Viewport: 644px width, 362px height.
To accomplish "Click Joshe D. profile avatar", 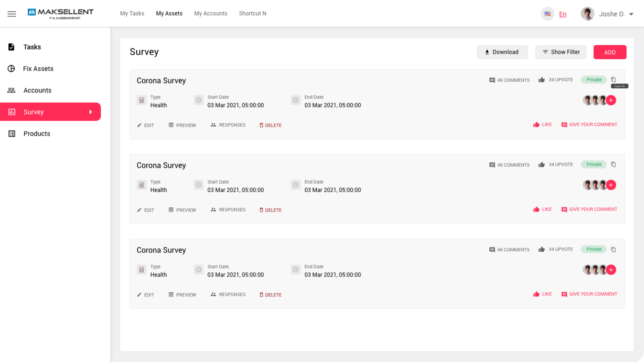I will pyautogui.click(x=587, y=14).
